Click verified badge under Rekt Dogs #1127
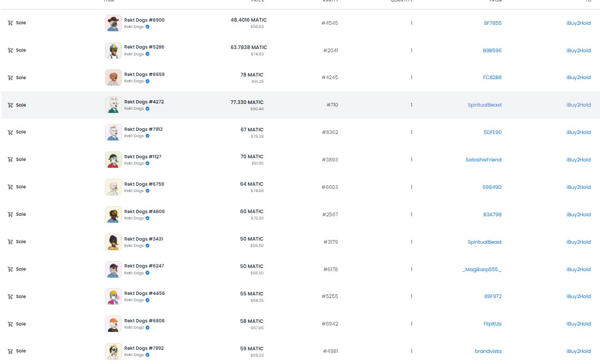This screenshot has height=364, width=600. (x=147, y=163)
